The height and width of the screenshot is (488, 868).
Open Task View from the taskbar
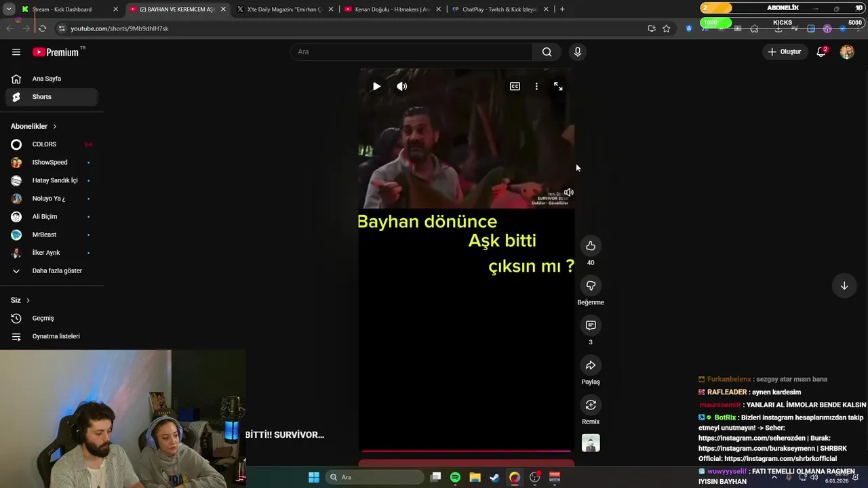436,477
